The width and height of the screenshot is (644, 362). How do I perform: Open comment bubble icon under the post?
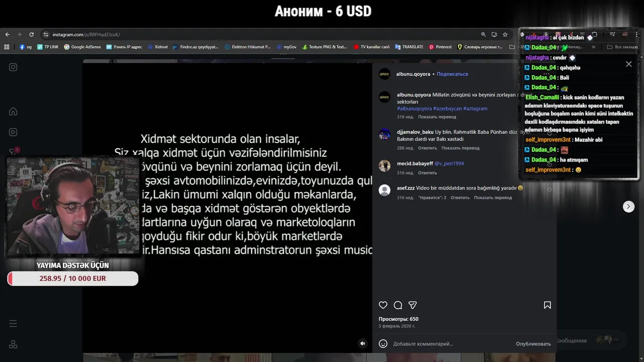(x=398, y=305)
